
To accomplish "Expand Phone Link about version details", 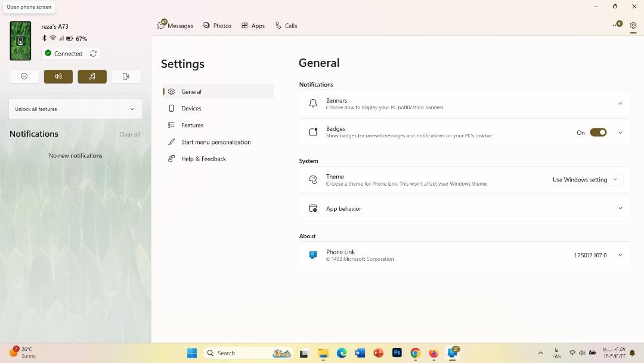I will pyautogui.click(x=465, y=256).
